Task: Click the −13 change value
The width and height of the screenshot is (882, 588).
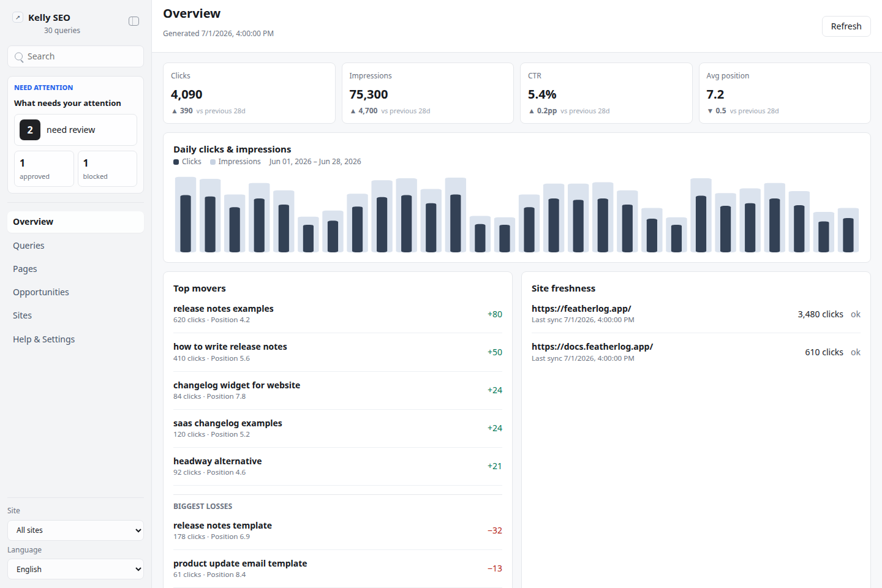Action: pyautogui.click(x=495, y=568)
